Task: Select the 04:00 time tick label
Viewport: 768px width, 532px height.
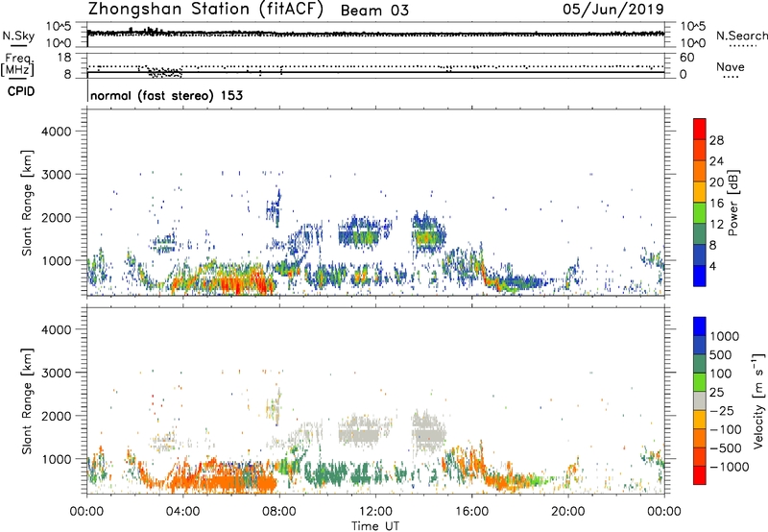Action: [182, 512]
